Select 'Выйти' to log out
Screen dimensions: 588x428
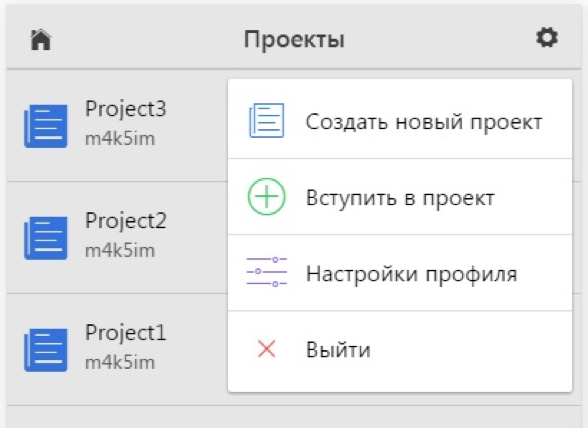pyautogui.click(x=400, y=349)
